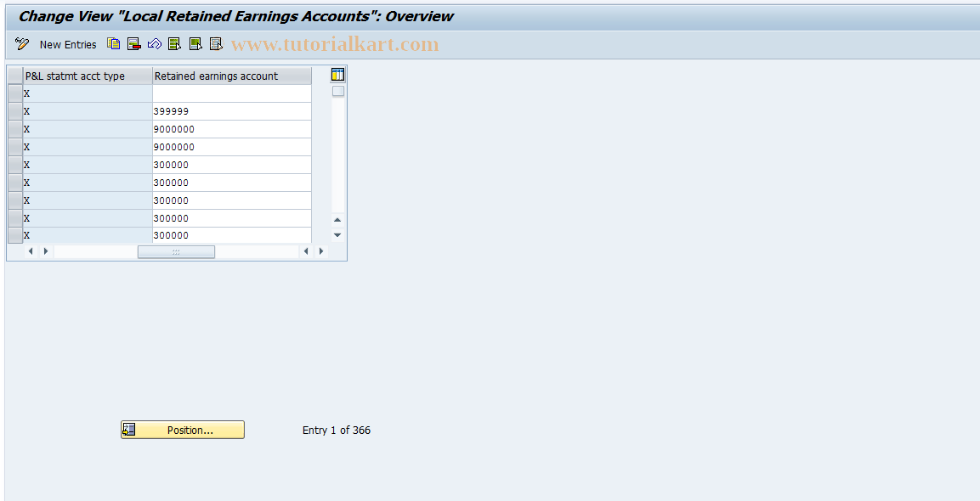Image resolution: width=980 pixels, height=501 pixels.
Task: Toggle between display and change mode
Action: (21, 43)
